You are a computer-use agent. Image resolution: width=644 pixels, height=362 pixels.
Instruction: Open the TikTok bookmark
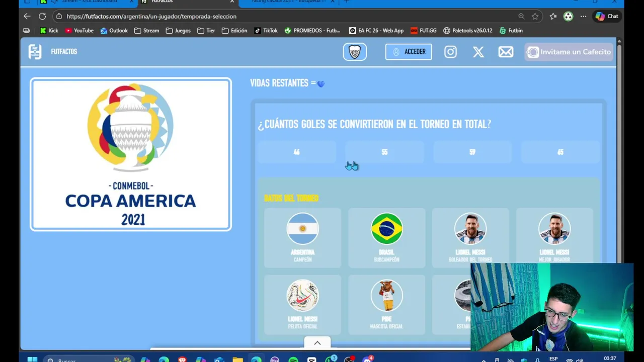coord(266,31)
